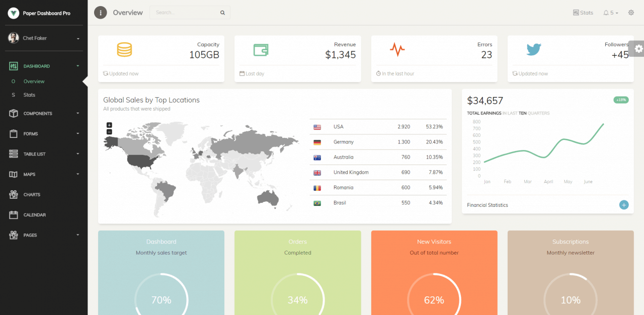644x315 pixels.
Task: Open Calendar menu item label
Action: (x=35, y=215)
